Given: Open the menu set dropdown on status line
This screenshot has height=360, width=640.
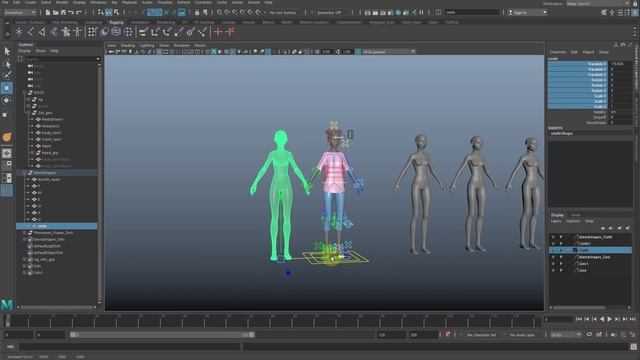Looking at the screenshot, I should pos(20,13).
